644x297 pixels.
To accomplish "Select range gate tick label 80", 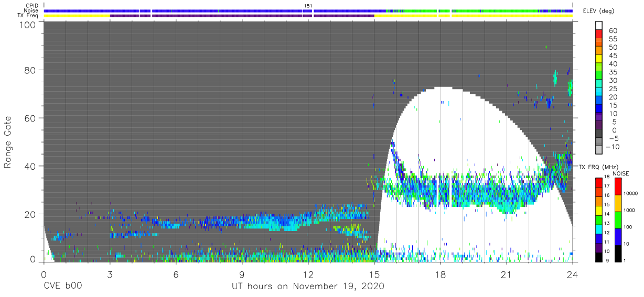I will coord(29,70).
